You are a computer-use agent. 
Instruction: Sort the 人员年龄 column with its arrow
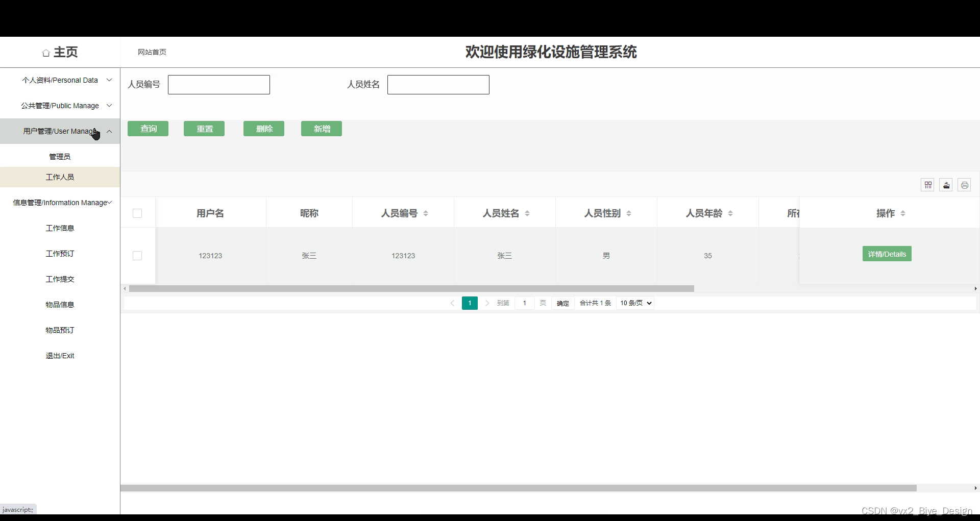click(731, 213)
